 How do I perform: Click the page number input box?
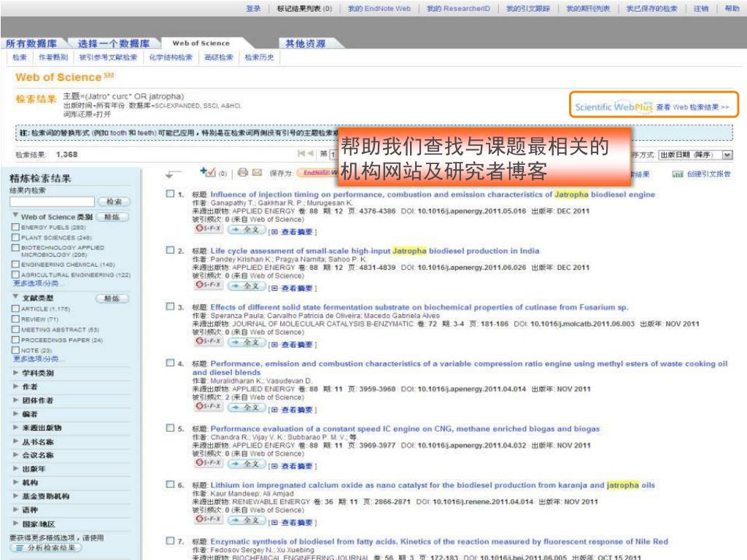333,154
